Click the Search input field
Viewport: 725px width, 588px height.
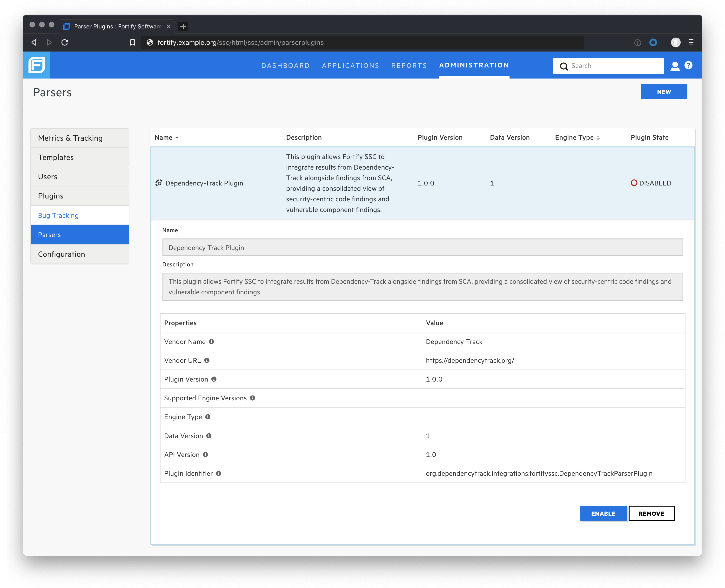[608, 66]
